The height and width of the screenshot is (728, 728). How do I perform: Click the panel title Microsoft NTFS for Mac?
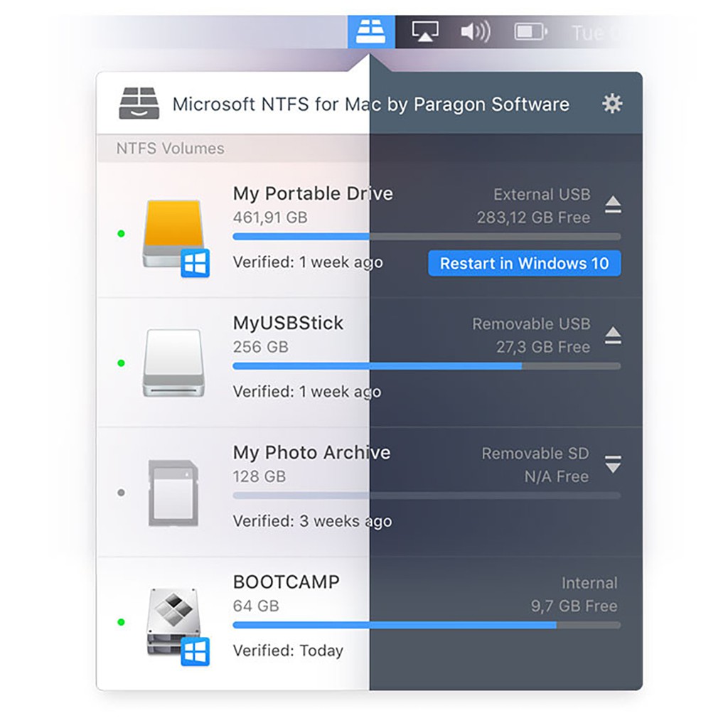click(x=370, y=104)
